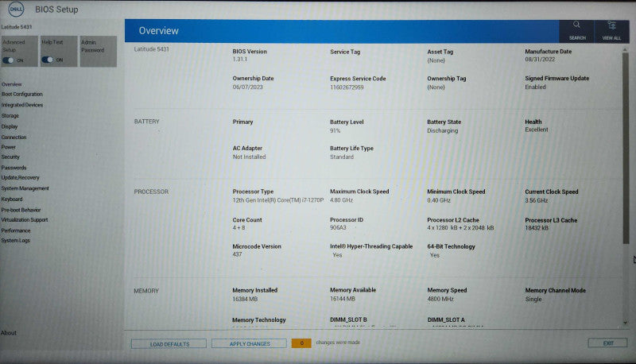Image resolution: width=636 pixels, height=364 pixels.
Task: Click Processor L3 Cache 18432 kB
Action: (x=537, y=228)
